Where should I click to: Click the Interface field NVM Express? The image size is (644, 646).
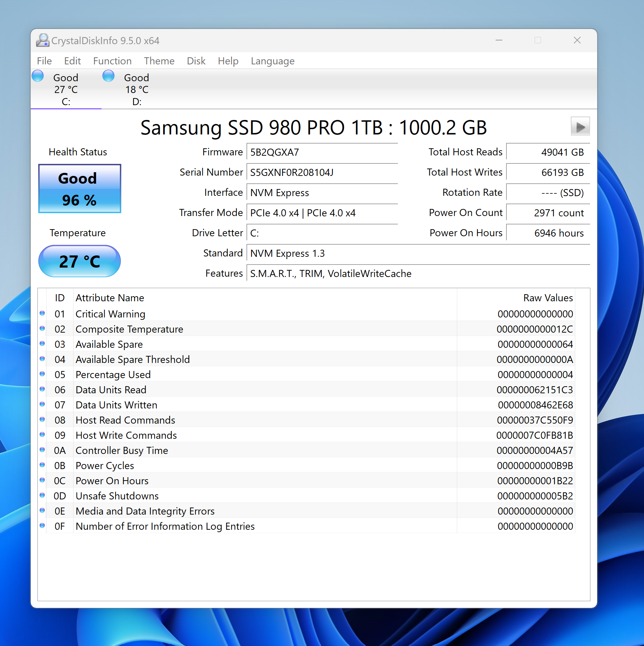point(322,192)
